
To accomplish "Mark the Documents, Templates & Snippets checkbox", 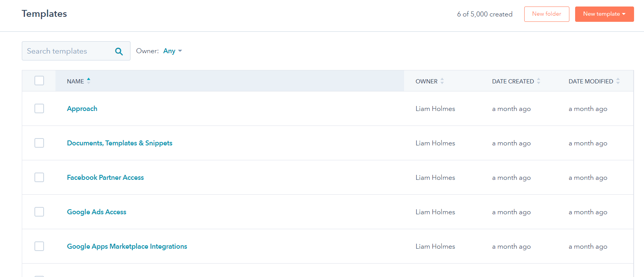I will [39, 143].
